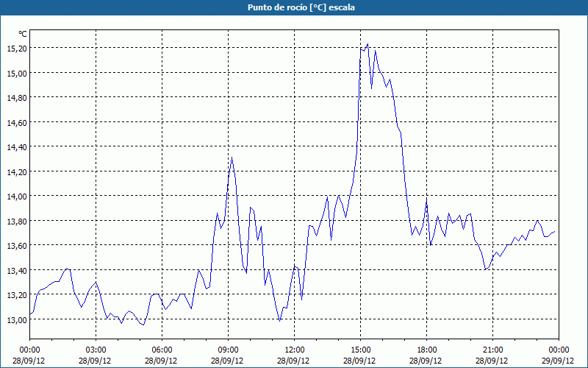Click the 14,00 y-axis value
Image resolution: width=588 pixels, height=368 pixels.
(17, 196)
